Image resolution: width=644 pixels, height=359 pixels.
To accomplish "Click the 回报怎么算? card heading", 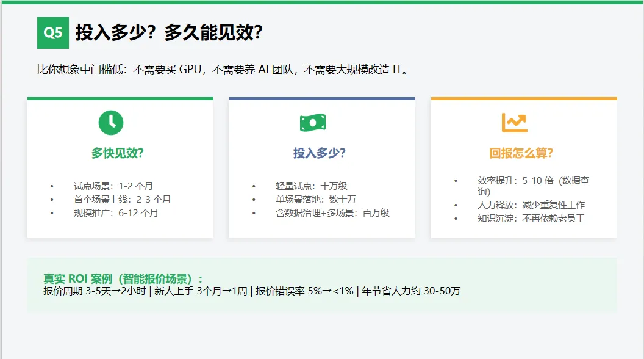I will (521, 153).
